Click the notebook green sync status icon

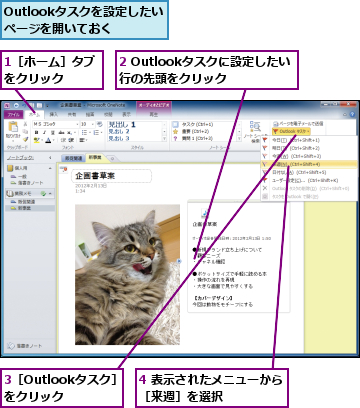(43, 194)
